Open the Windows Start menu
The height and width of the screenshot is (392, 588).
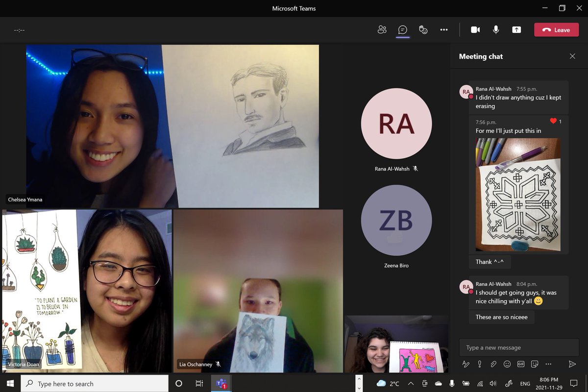tap(10, 383)
